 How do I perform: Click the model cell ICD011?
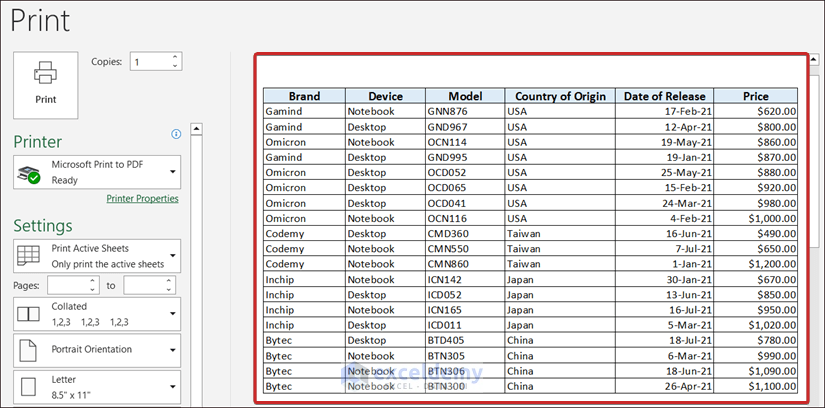coord(465,325)
